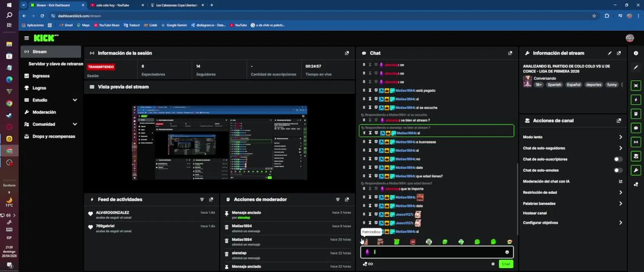Image resolution: width=644 pixels, height=272 pixels.
Task: Bookmark this page with star icon
Action: pyautogui.click(x=594, y=16)
